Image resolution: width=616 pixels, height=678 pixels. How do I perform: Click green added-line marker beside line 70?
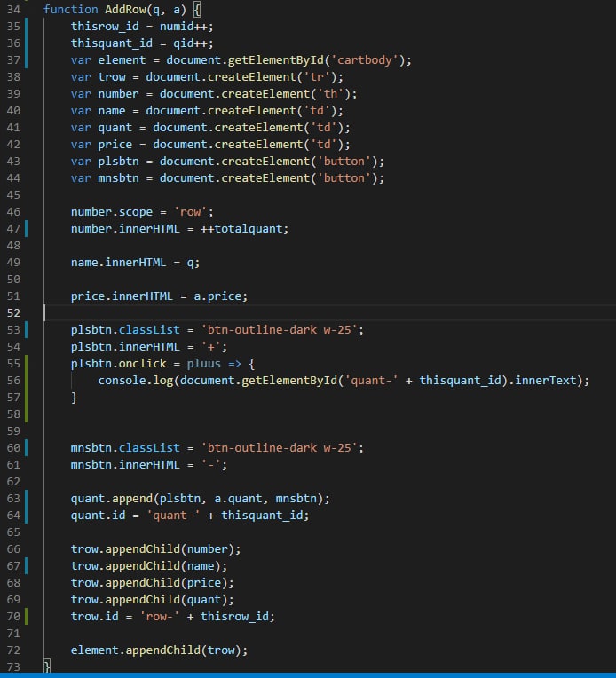[27, 617]
